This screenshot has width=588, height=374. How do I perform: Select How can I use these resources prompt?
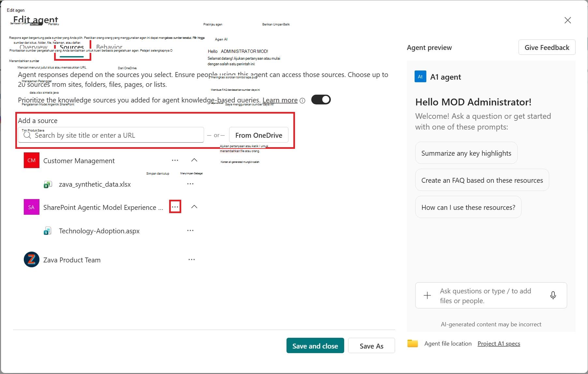pos(468,207)
